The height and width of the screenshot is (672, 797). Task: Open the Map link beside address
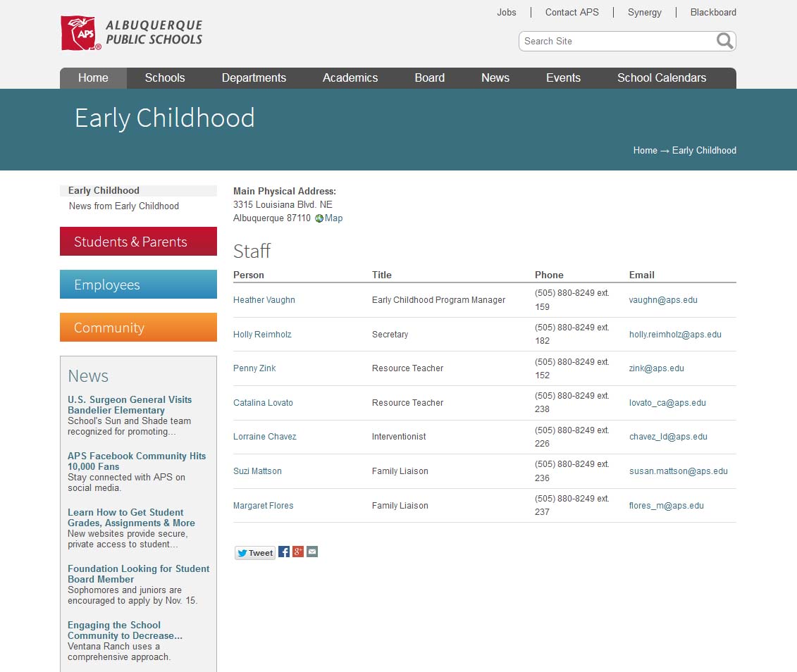coord(333,218)
